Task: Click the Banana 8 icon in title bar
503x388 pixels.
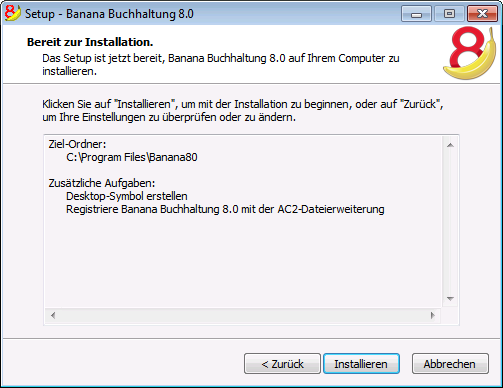Action: pyautogui.click(x=12, y=13)
